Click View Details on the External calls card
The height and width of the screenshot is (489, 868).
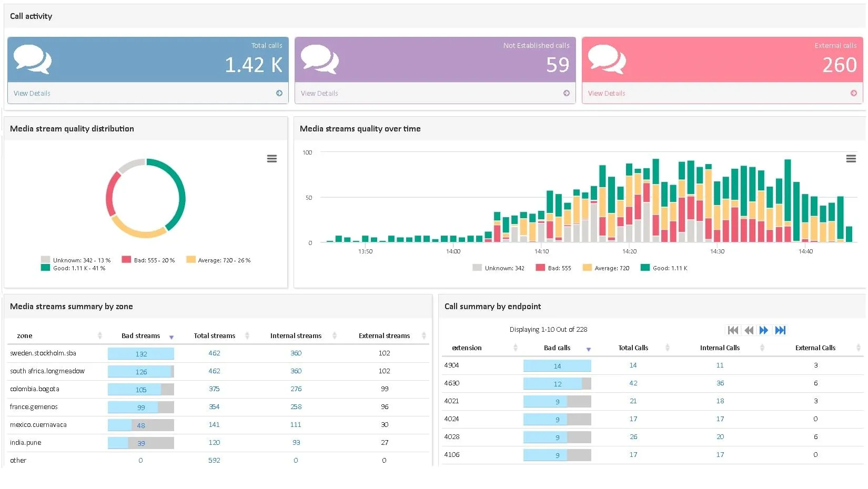click(x=606, y=93)
